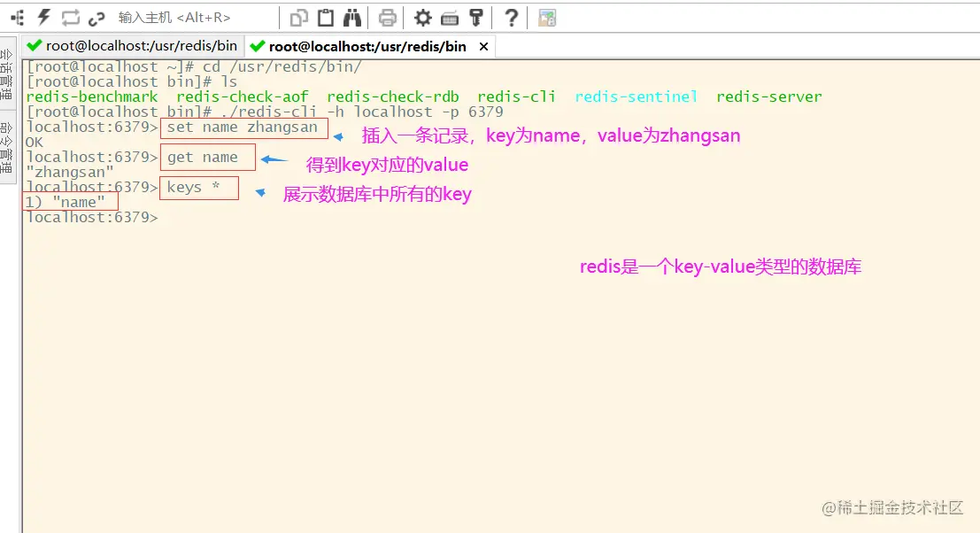Click the Copy icon in toolbar
This screenshot has width=980, height=533.
coord(298,18)
